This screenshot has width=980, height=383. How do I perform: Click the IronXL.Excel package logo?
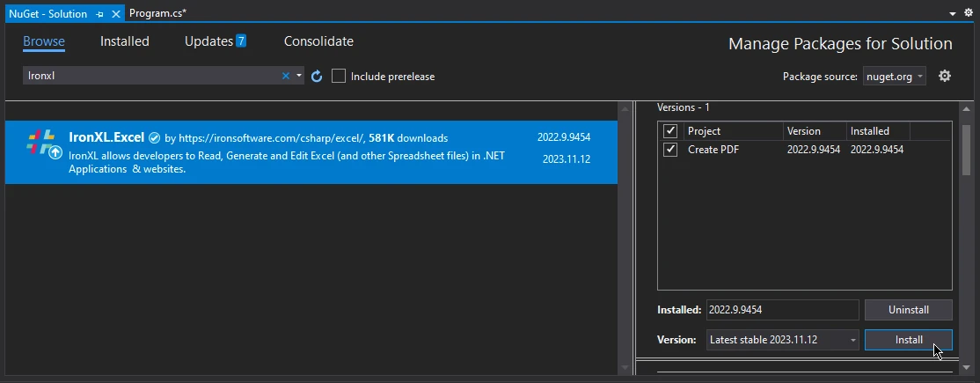point(40,144)
